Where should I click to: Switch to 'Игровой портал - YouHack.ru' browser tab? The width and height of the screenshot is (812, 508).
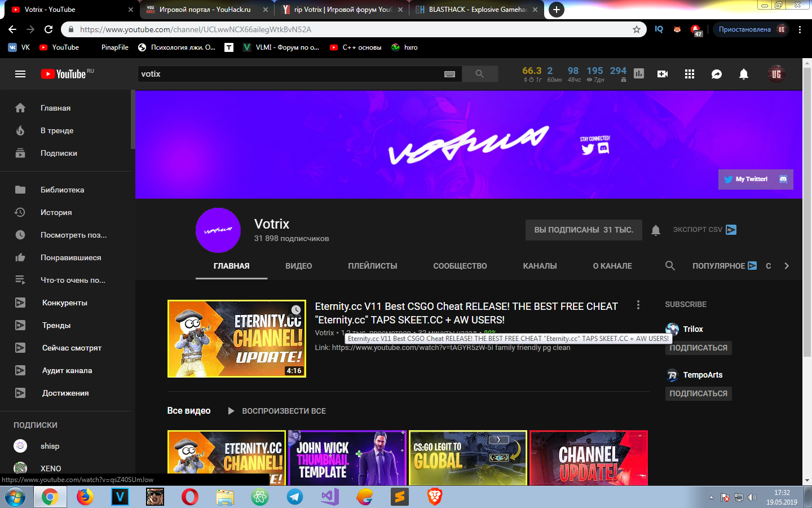click(x=205, y=10)
